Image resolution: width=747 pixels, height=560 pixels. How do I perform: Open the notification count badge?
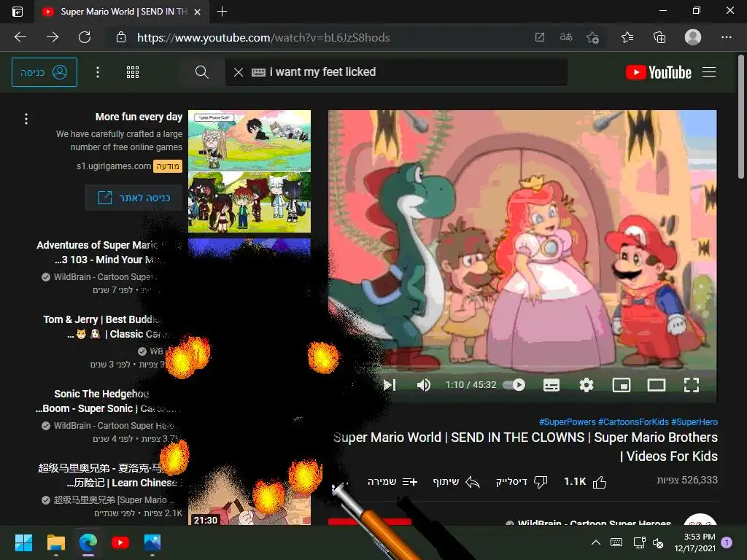727,542
